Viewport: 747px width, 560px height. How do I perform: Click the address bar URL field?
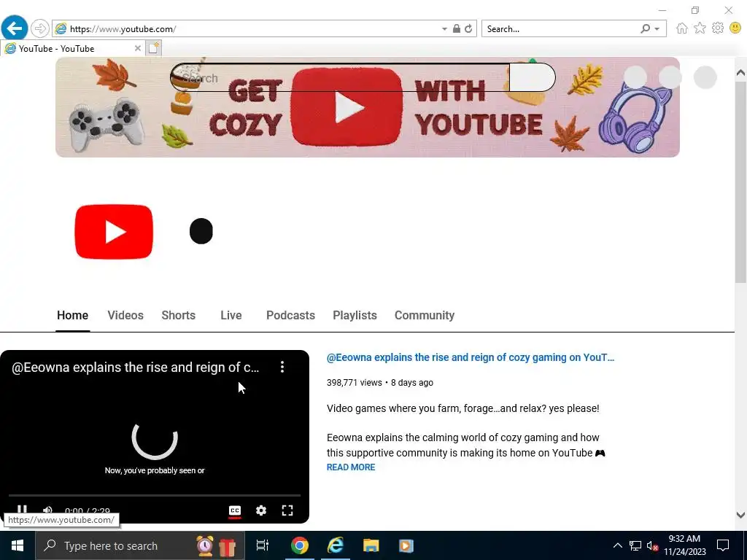(x=252, y=28)
